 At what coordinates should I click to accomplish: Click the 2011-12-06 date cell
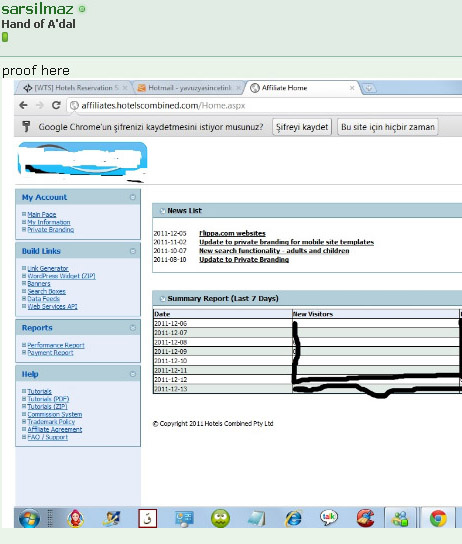tap(223, 323)
